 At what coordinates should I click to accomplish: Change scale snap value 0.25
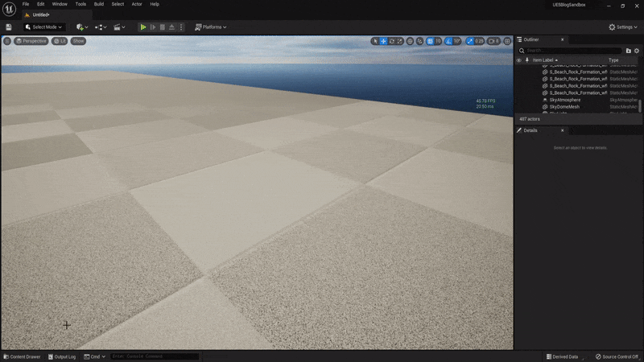(x=479, y=41)
